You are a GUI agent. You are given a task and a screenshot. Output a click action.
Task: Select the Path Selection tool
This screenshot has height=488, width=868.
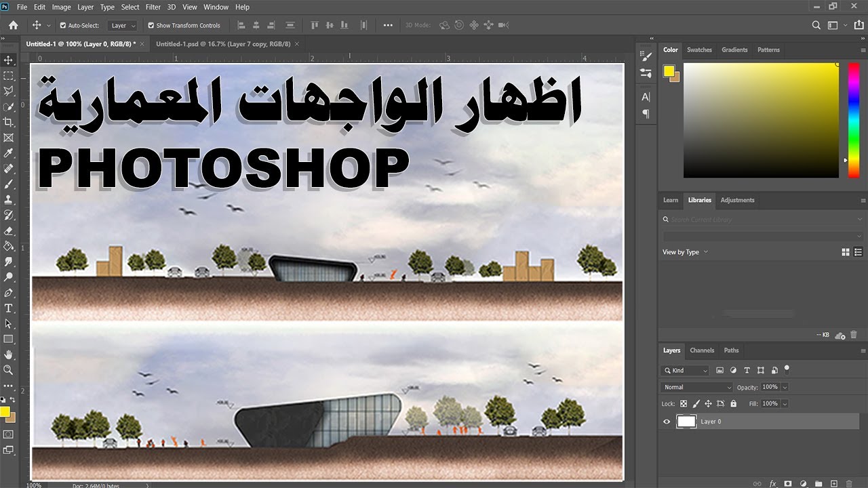click(9, 323)
